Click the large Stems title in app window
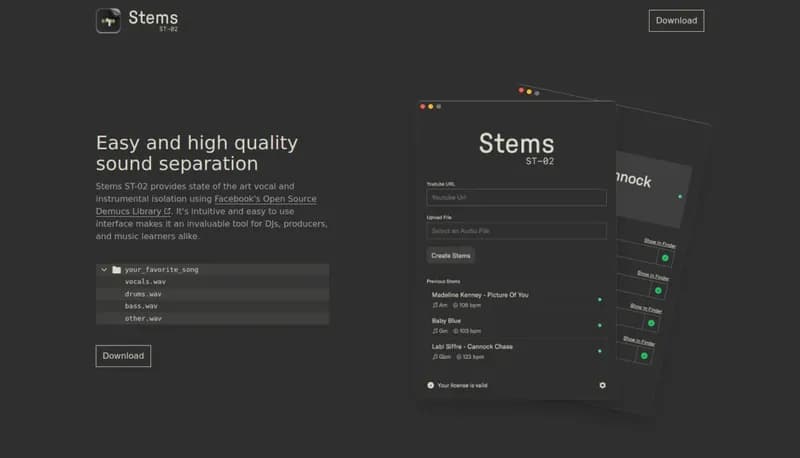This screenshot has height=458, width=800. coord(516,143)
